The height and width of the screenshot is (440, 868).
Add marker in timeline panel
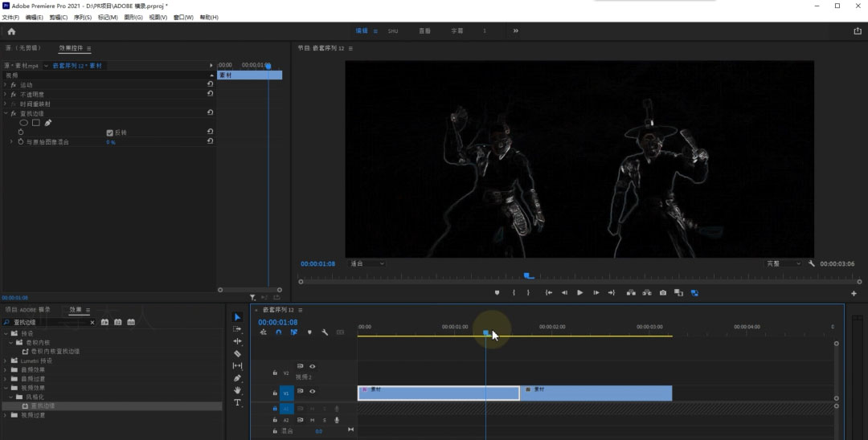click(309, 332)
